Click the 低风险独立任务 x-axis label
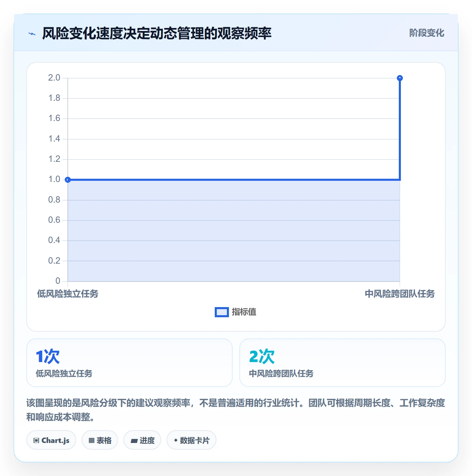This screenshot has width=472, height=476. (x=67, y=294)
